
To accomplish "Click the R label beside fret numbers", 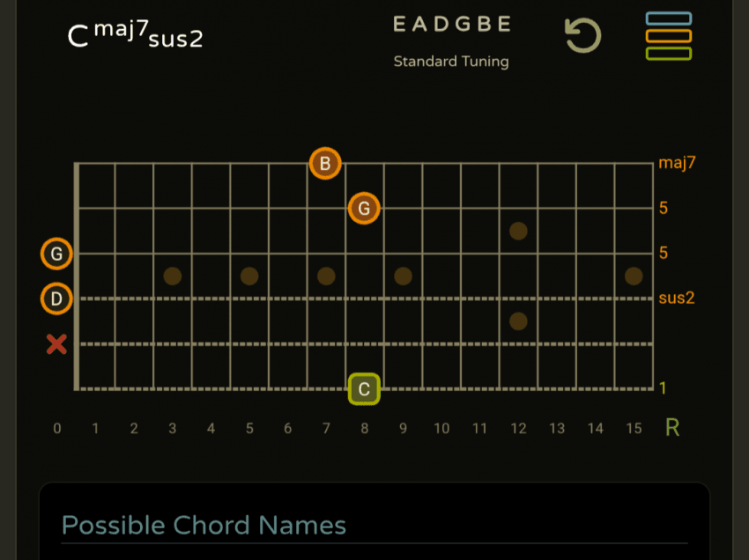I will click(x=672, y=428).
